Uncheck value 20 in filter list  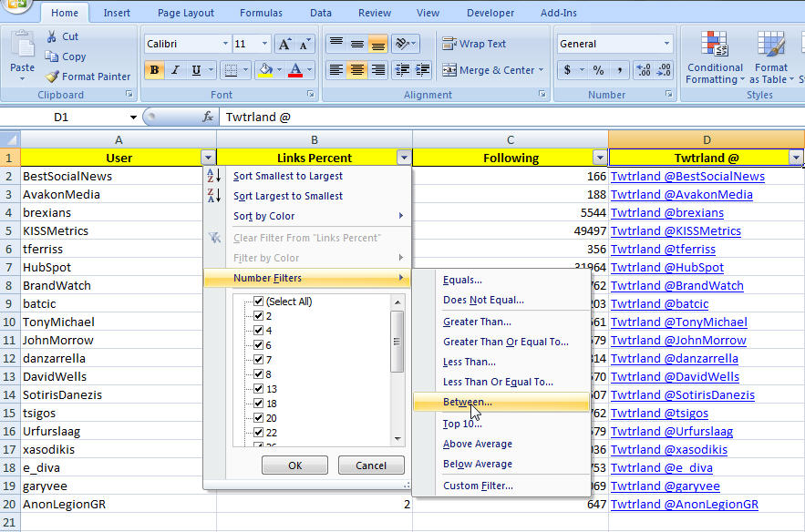tap(259, 418)
